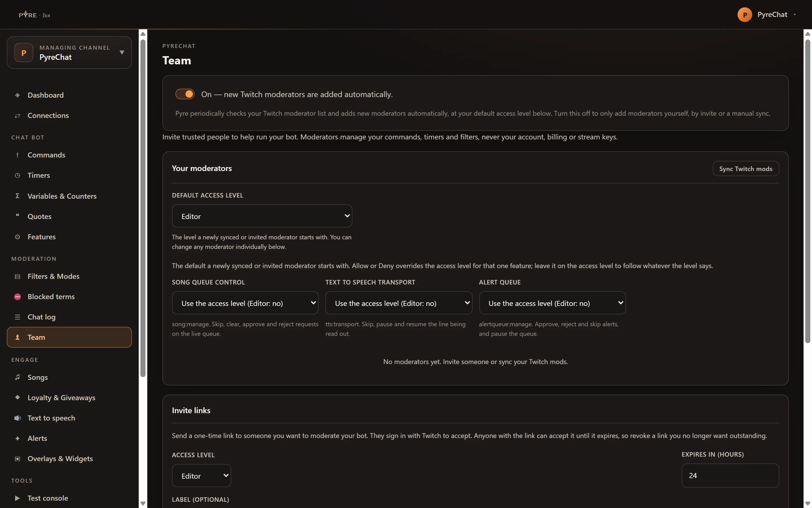Select the Team sidebar item

click(69, 337)
